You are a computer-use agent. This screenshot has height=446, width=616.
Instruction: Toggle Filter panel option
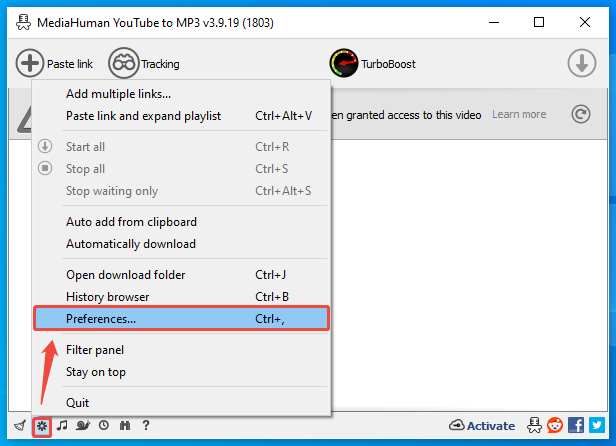[x=182, y=350]
